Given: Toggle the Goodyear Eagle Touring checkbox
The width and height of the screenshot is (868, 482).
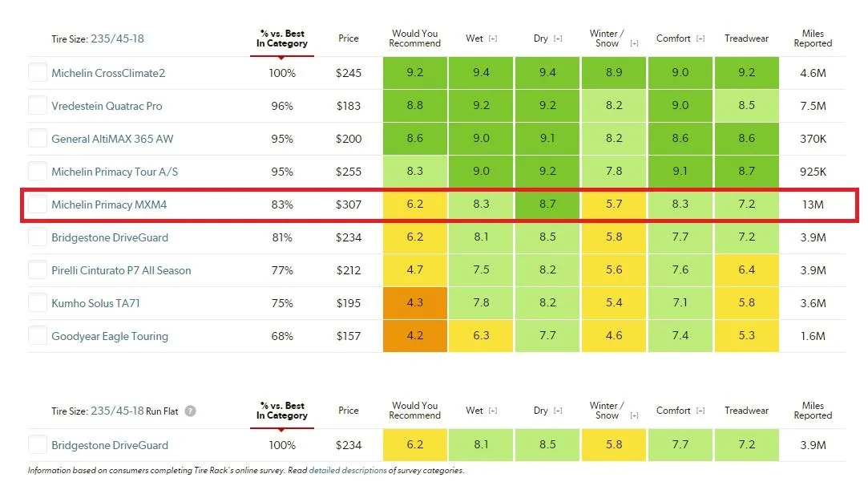Looking at the screenshot, I should [x=37, y=336].
